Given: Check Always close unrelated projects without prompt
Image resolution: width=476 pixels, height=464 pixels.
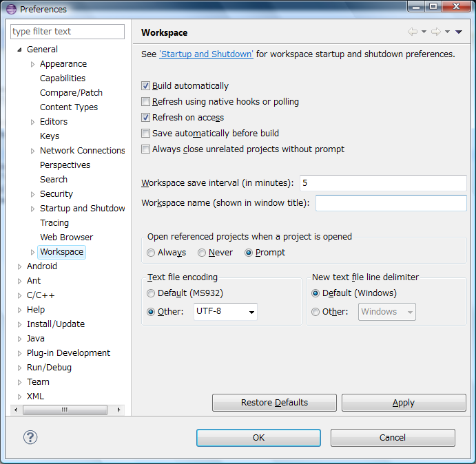Looking at the screenshot, I should click(146, 149).
